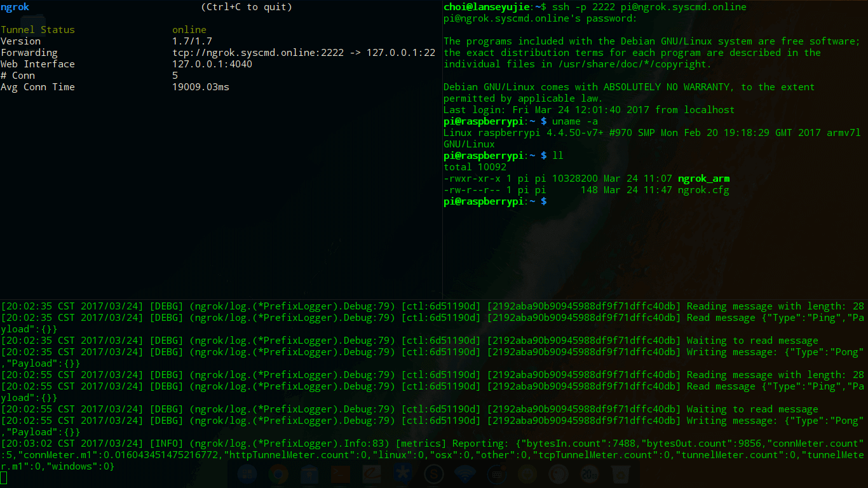Click the '(Ctrl+C to quit)' hint

(x=247, y=7)
